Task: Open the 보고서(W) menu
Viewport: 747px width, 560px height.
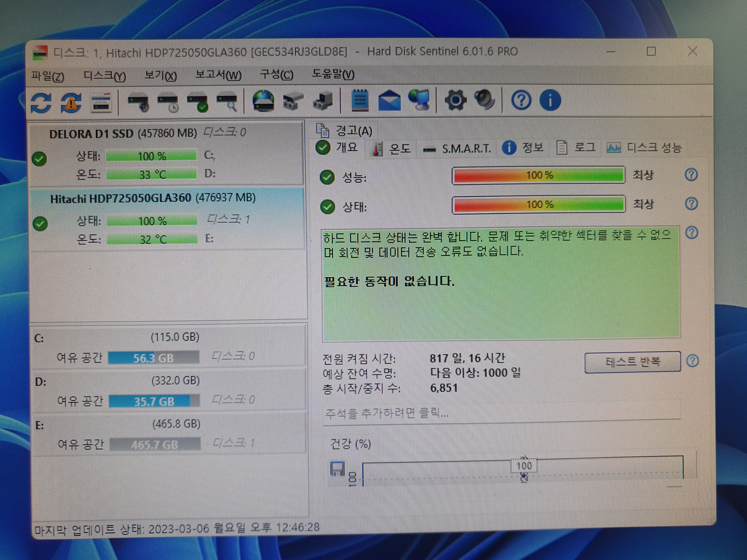Action: pyautogui.click(x=218, y=75)
